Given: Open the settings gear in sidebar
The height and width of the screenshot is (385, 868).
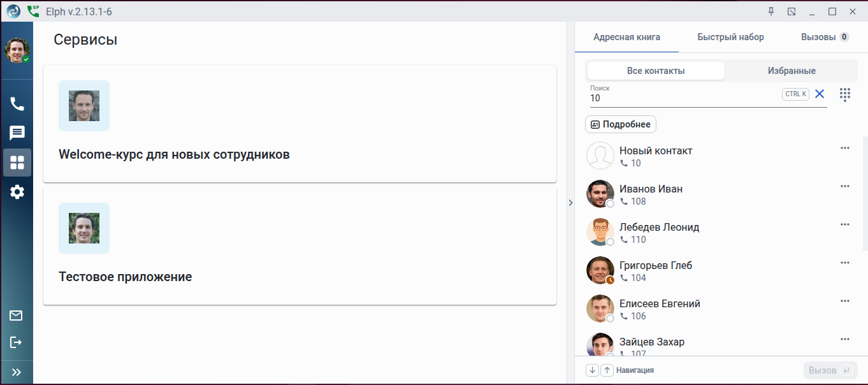Looking at the screenshot, I should tap(17, 191).
